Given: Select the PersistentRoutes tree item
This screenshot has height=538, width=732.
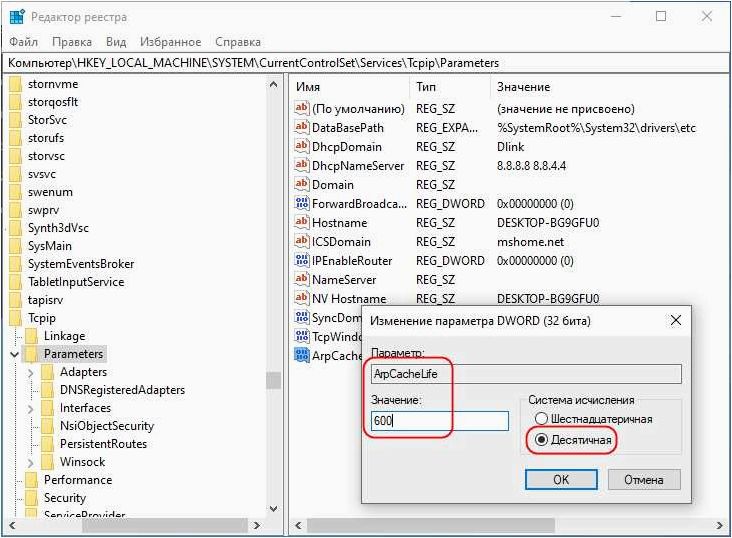Looking at the screenshot, I should point(103,444).
